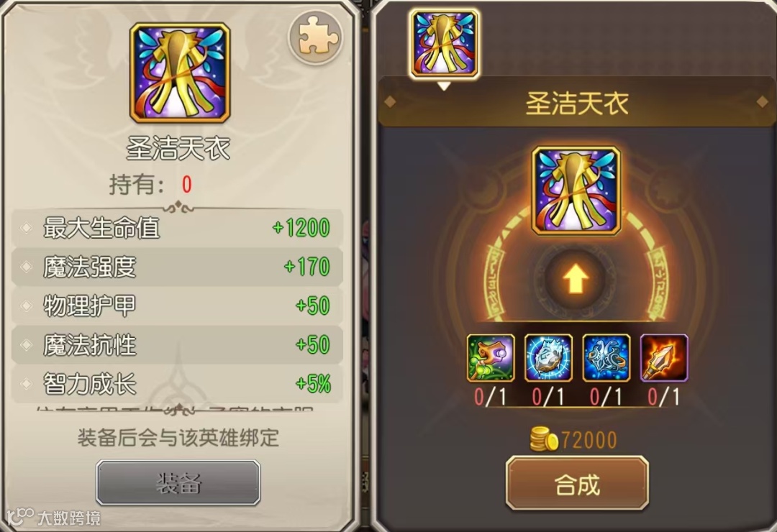Tap the 物理护甲 +50 stat row
The width and height of the screenshot is (777, 532).
click(177, 306)
